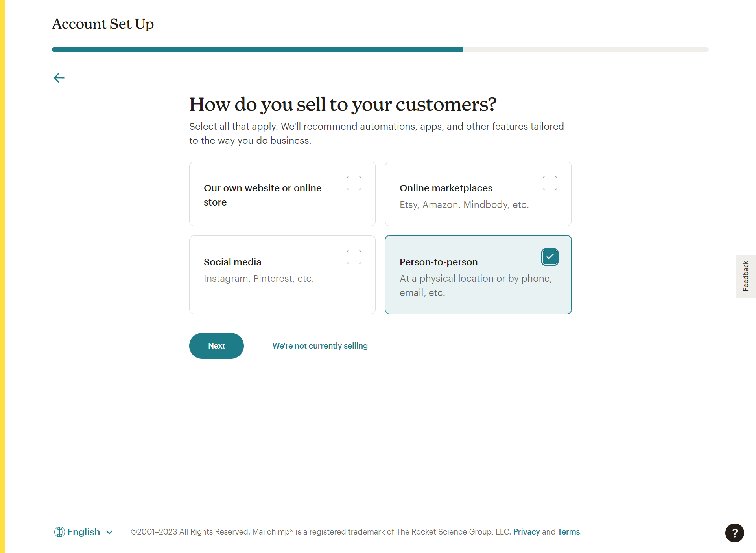The width and height of the screenshot is (756, 553).
Task: Open the Terms link
Action: pos(568,532)
